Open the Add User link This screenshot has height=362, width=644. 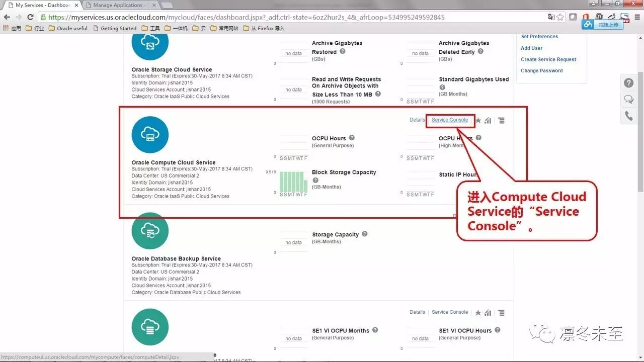tap(531, 48)
